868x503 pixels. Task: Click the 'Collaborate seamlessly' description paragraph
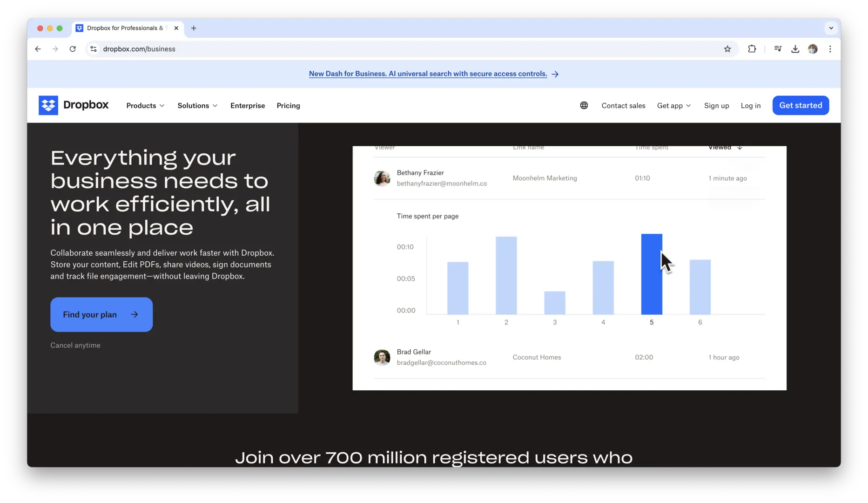162,265
